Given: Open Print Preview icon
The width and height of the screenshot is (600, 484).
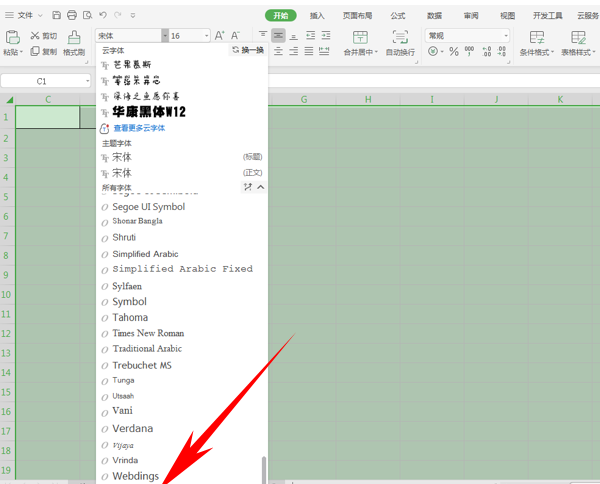Looking at the screenshot, I should [88, 15].
